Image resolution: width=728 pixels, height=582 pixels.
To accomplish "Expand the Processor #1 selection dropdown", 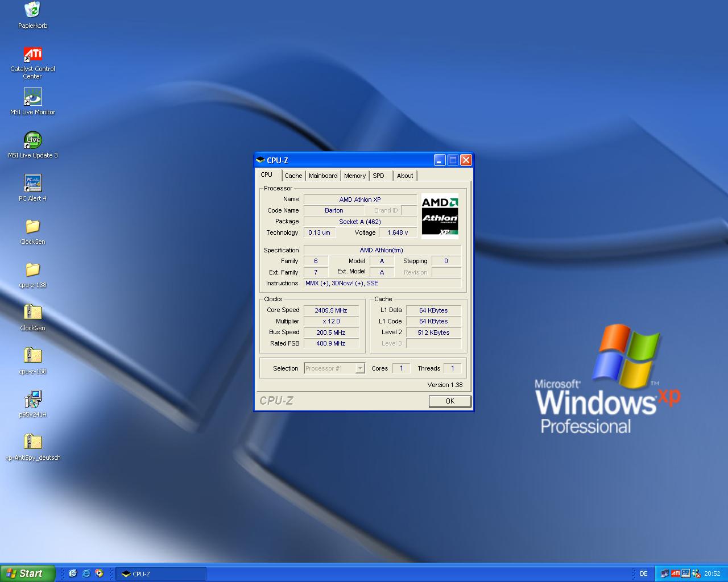I will tap(359, 368).
